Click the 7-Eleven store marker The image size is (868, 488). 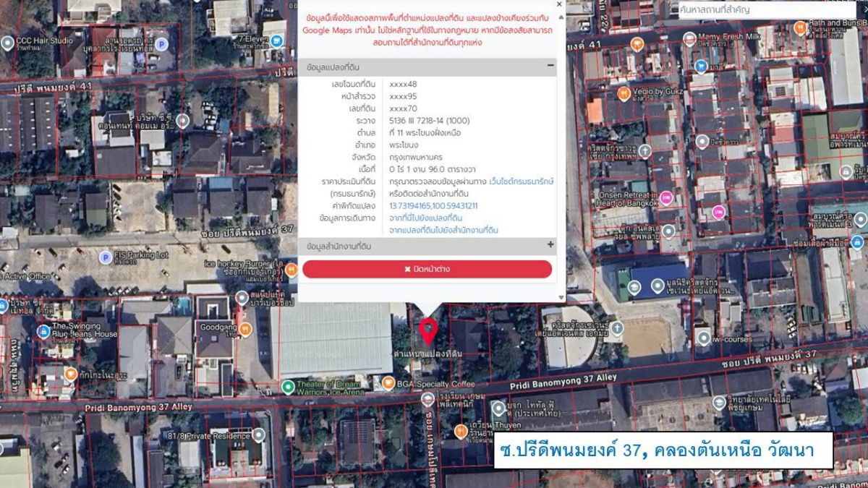[x=278, y=38]
